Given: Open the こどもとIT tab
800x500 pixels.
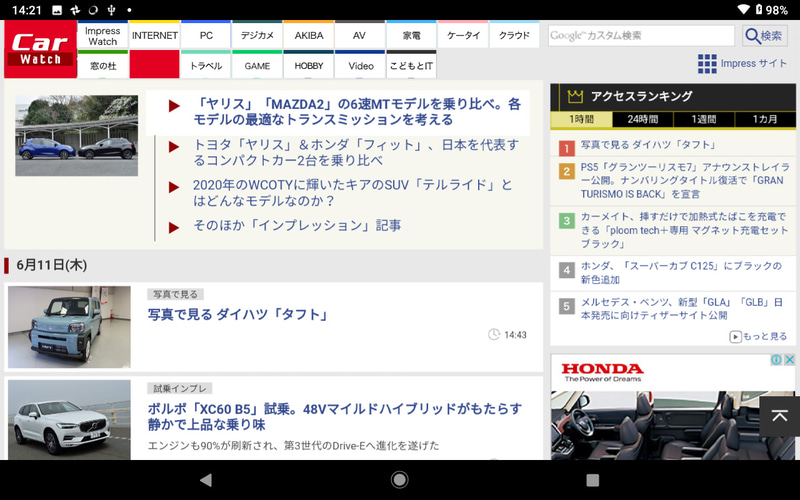Looking at the screenshot, I should point(411,64).
